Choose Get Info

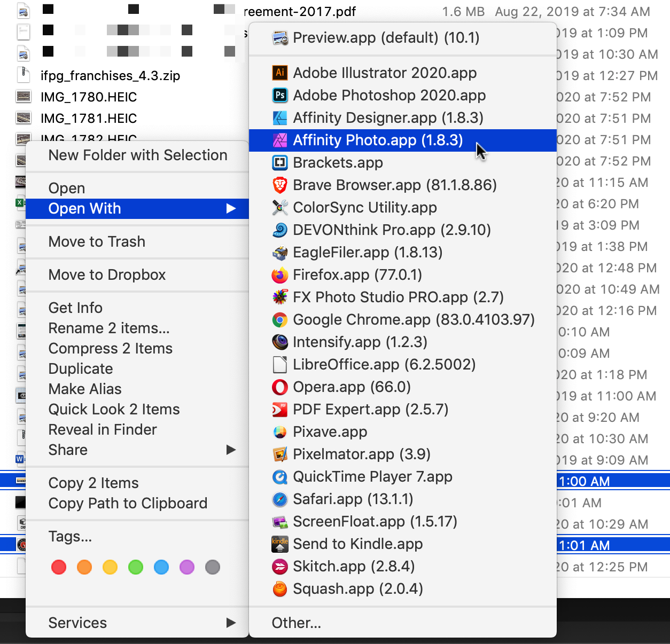[137, 308]
